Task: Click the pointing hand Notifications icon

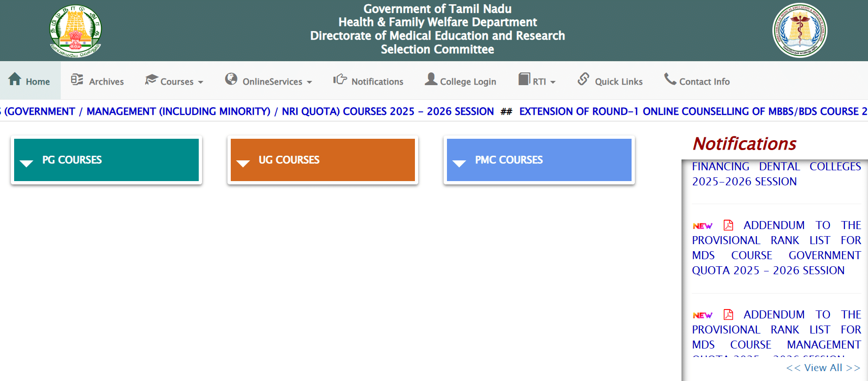Action: click(x=340, y=79)
